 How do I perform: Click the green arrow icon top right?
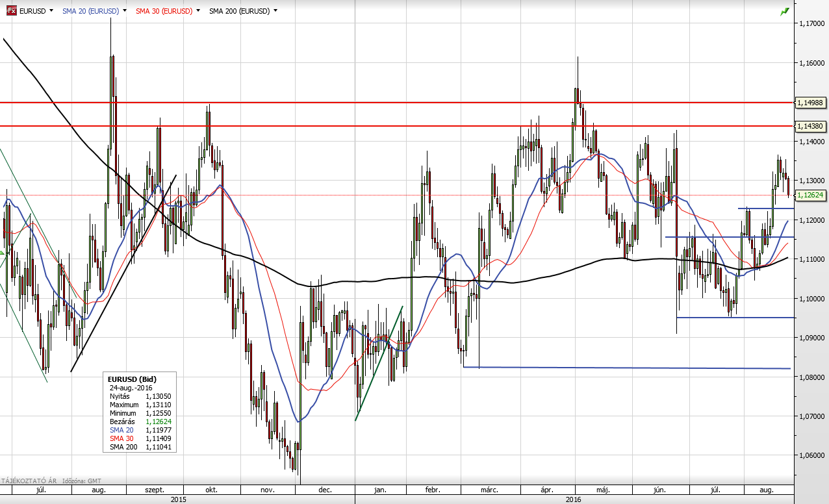click(x=785, y=11)
